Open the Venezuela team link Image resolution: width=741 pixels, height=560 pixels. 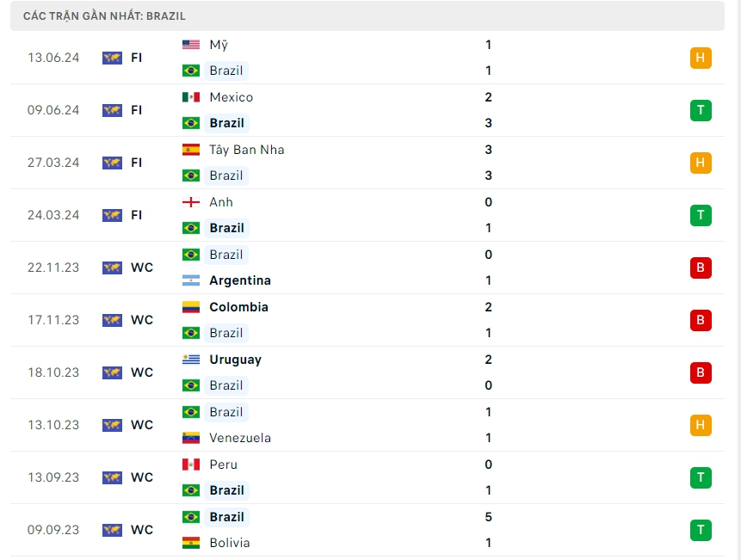[x=240, y=438]
